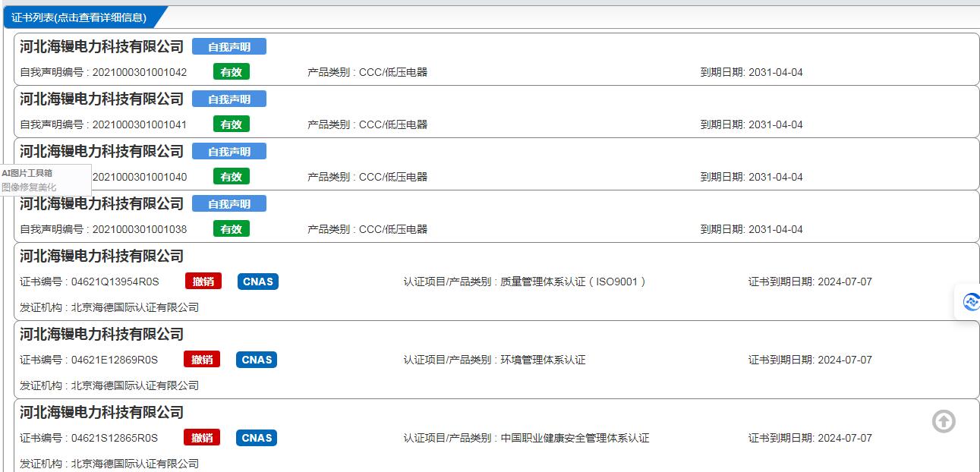Image resolution: width=980 pixels, height=472 pixels.
Task: Click 产品类别 CCC/低压电器 in 2021000301001041 row
Action: point(367,125)
